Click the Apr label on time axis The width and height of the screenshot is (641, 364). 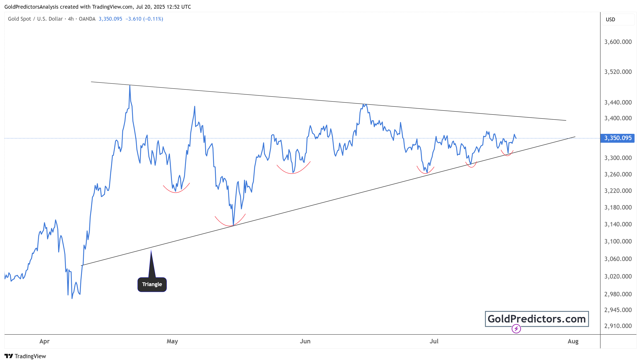[44, 341]
